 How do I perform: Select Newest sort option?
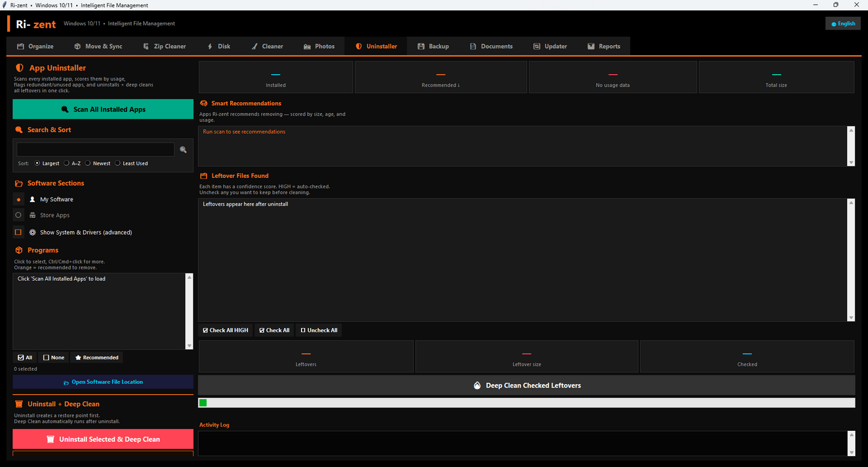[98, 163]
